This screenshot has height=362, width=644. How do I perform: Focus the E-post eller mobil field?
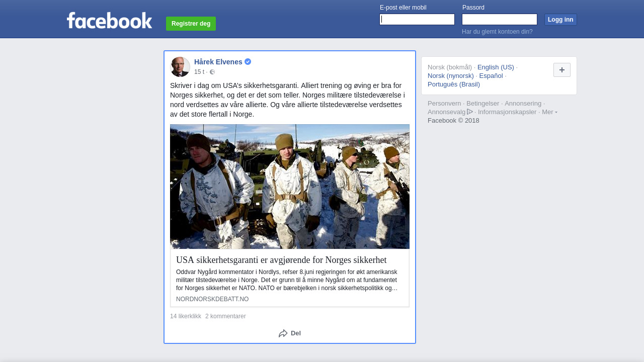click(x=417, y=20)
